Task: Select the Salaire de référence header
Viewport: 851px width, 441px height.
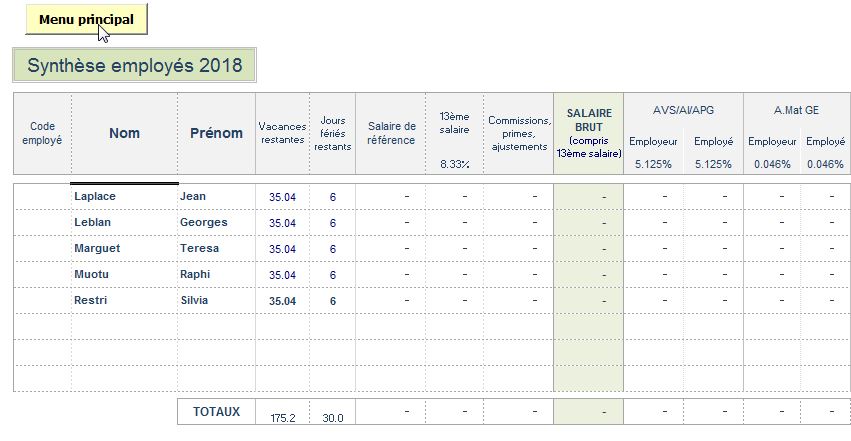Action: pos(391,134)
